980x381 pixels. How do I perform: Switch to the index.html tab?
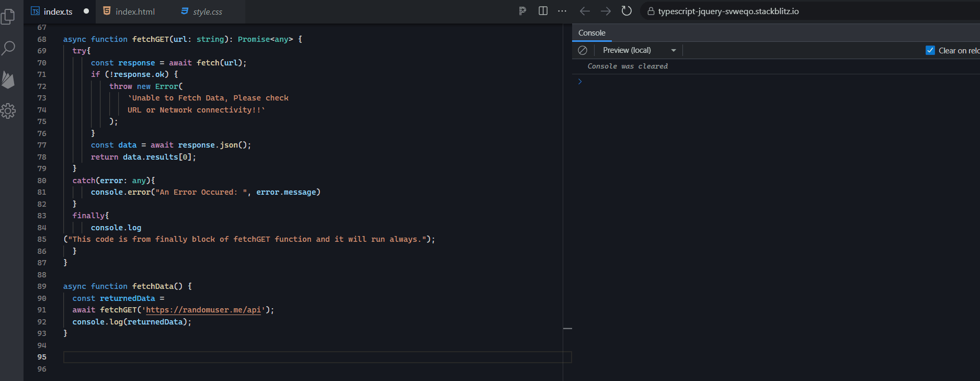tap(134, 12)
